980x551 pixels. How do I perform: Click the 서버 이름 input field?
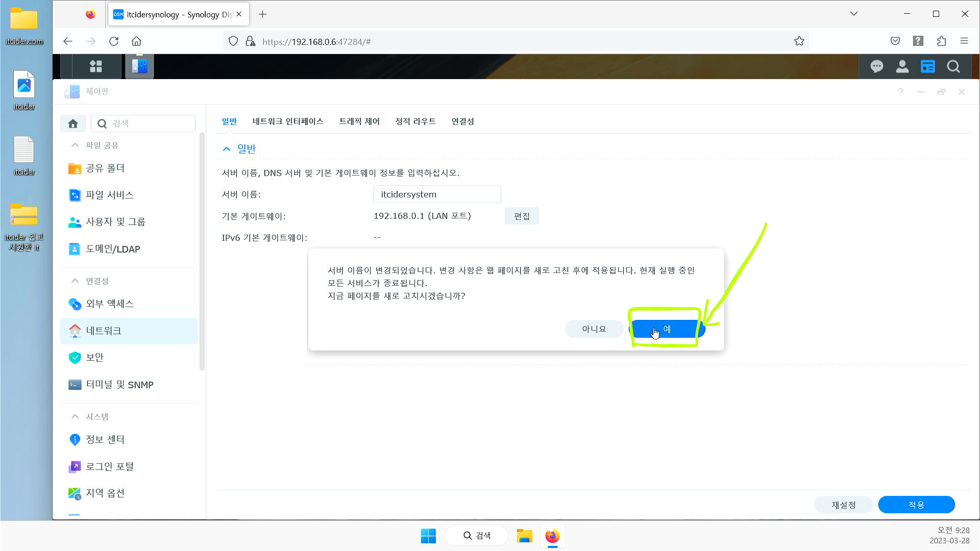437,194
